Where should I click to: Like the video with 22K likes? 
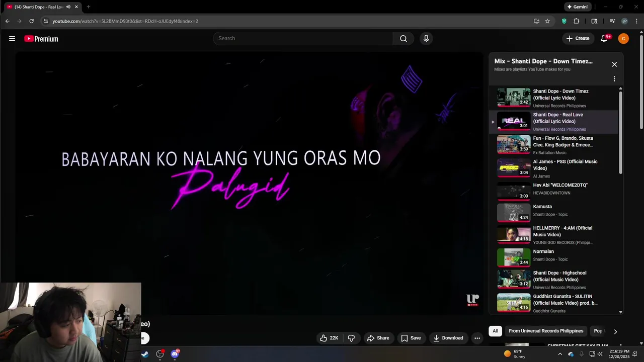tap(329, 338)
